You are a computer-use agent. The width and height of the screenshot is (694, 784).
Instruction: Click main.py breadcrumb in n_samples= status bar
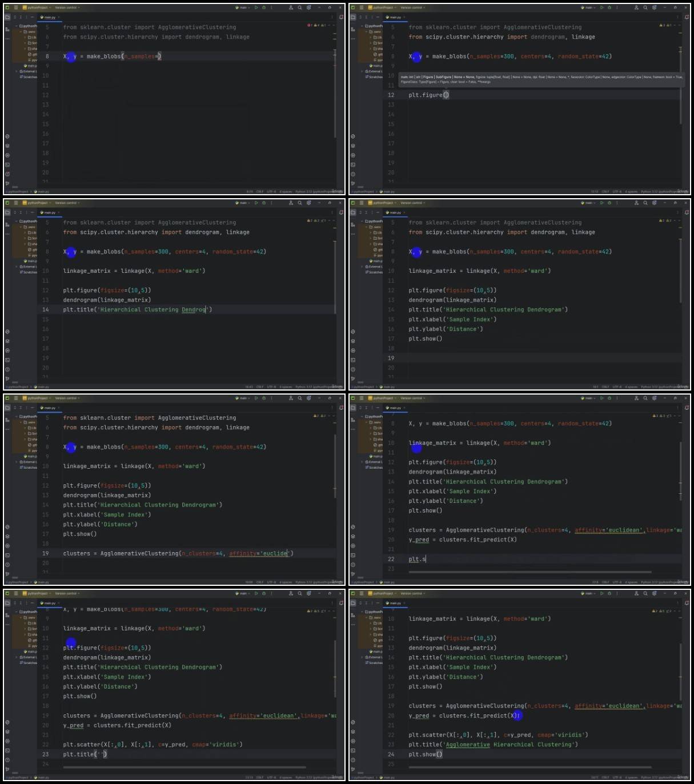[42, 192]
